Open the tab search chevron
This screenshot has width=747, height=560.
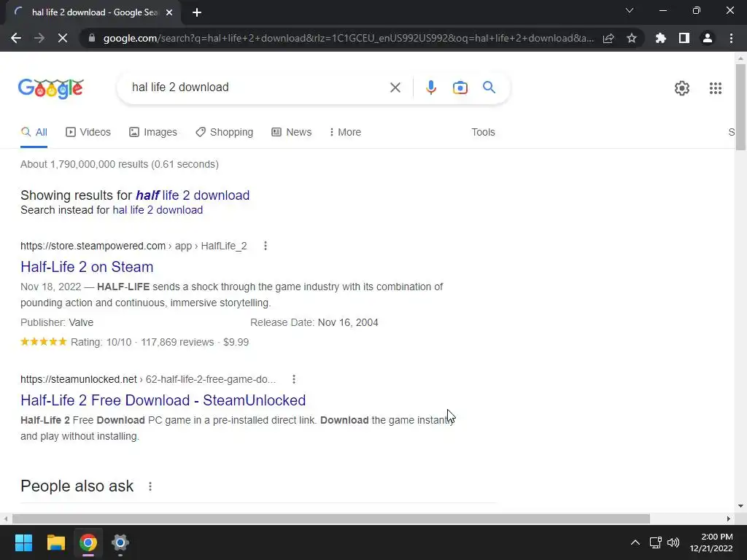point(630,10)
